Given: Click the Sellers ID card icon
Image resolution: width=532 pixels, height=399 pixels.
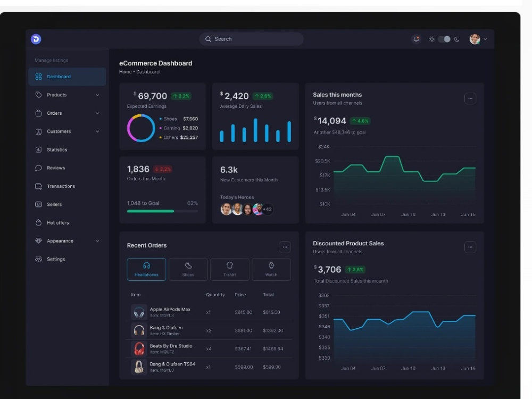Looking at the screenshot, I should coord(38,204).
